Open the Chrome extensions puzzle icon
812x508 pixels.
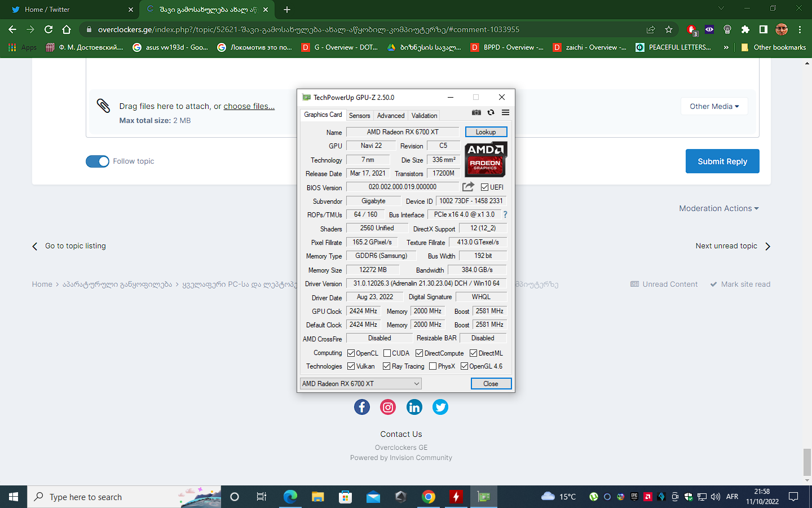pyautogui.click(x=745, y=29)
